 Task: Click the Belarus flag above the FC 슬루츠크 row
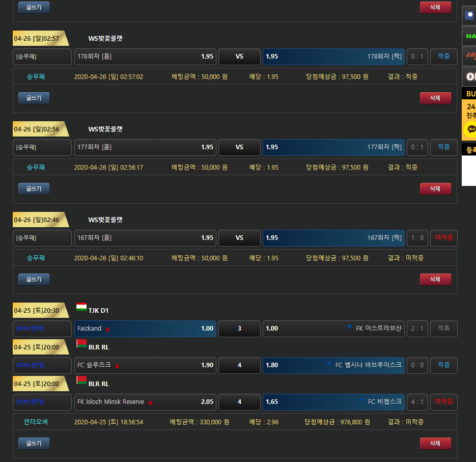(81, 343)
